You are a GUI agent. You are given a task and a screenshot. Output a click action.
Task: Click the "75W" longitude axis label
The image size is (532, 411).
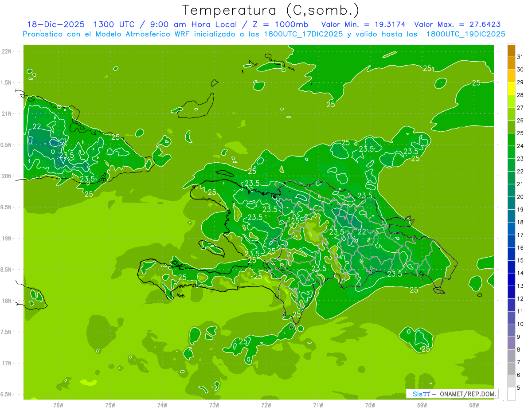(110, 405)
